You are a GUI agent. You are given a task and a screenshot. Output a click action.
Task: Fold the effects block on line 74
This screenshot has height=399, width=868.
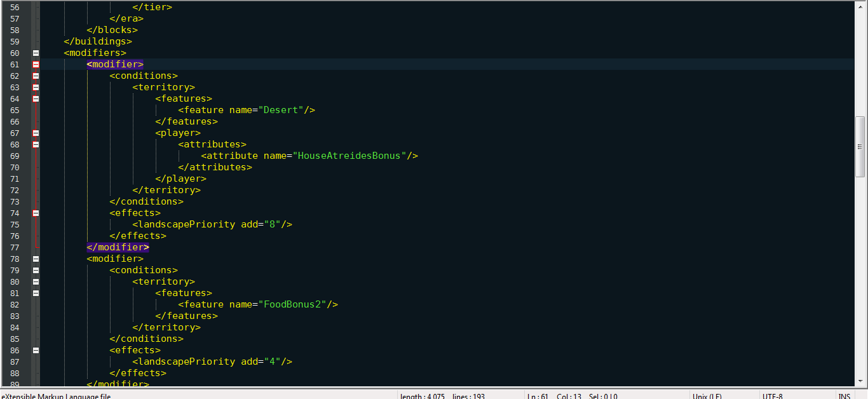click(x=36, y=213)
